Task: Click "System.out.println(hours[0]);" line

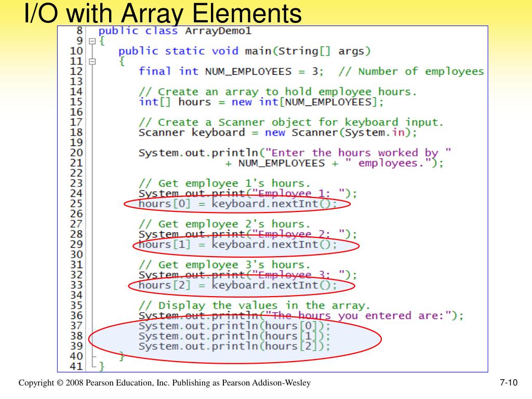Action: (x=234, y=326)
